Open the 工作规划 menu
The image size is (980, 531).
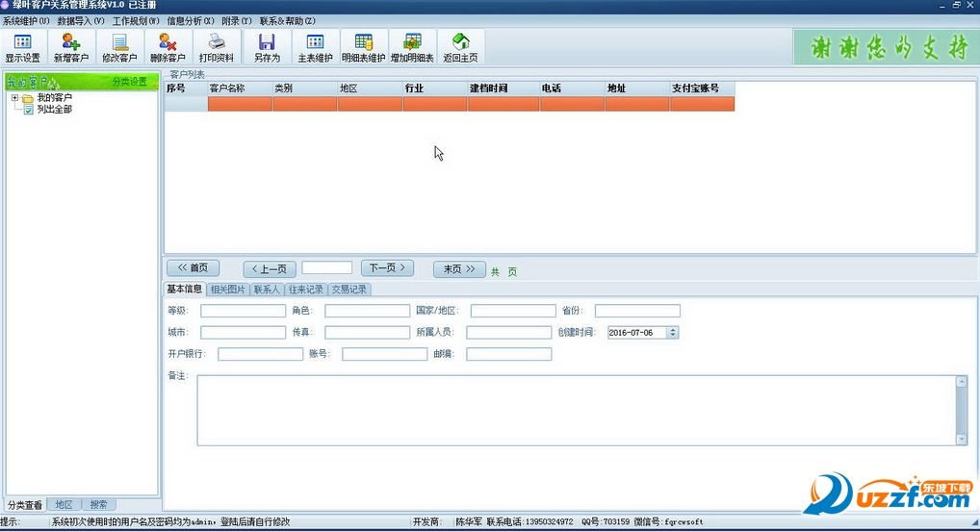point(136,21)
